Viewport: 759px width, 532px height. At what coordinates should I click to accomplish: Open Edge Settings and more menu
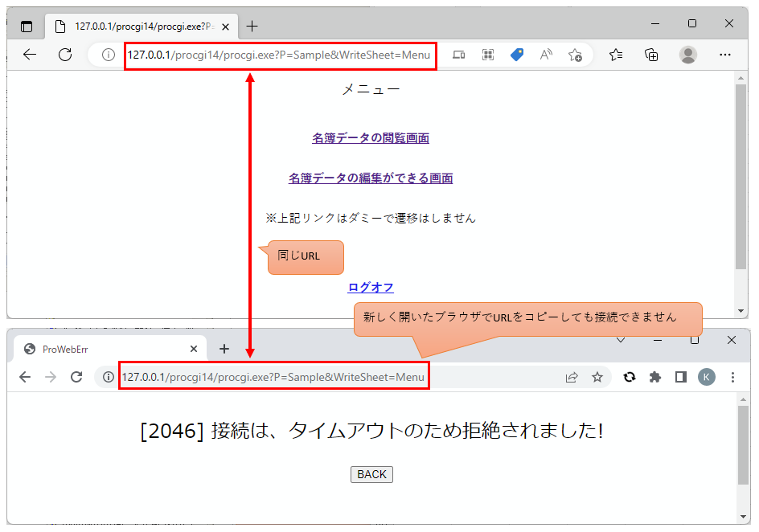coord(725,55)
